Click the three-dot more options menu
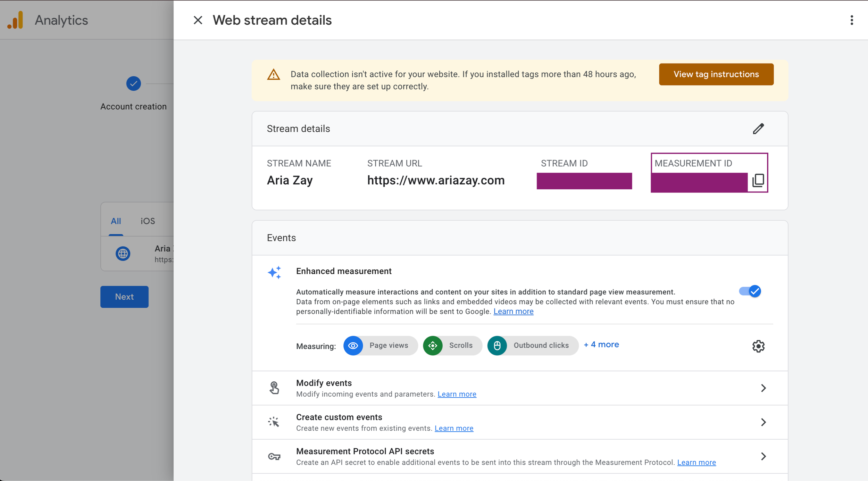Viewport: 868px width, 481px height. coord(851,20)
